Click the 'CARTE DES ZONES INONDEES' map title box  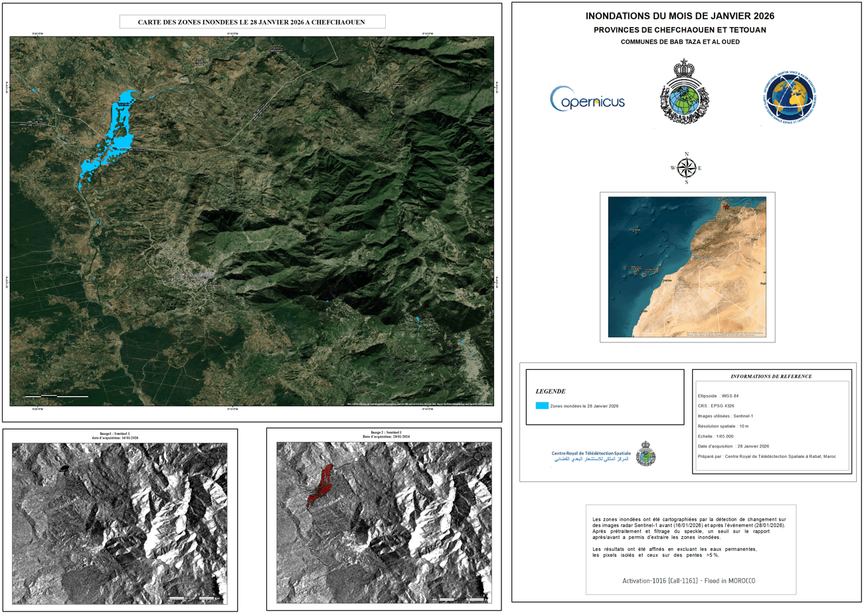[252, 22]
